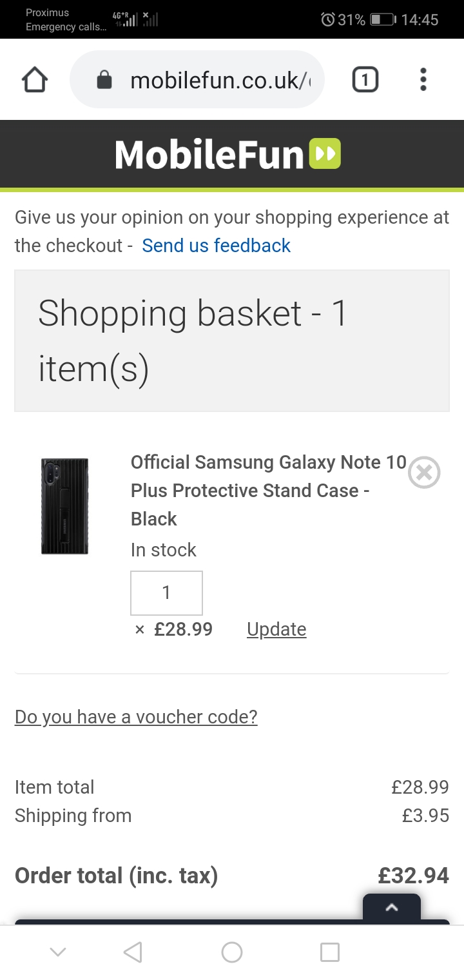Expand the voucher code section

pyautogui.click(x=136, y=717)
